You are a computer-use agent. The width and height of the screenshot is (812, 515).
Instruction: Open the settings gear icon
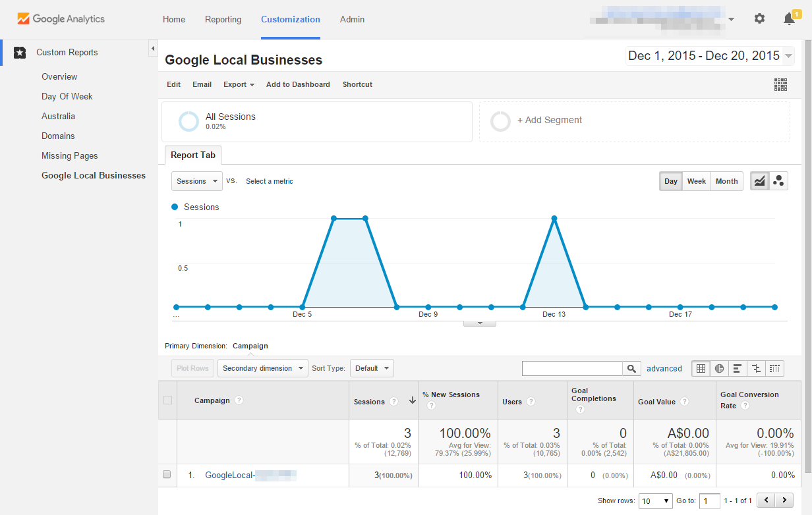pos(759,19)
